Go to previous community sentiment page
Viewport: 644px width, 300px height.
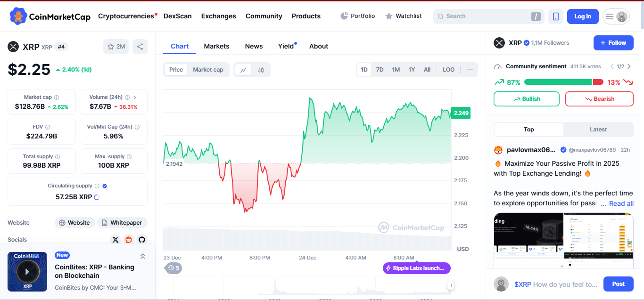click(612, 66)
